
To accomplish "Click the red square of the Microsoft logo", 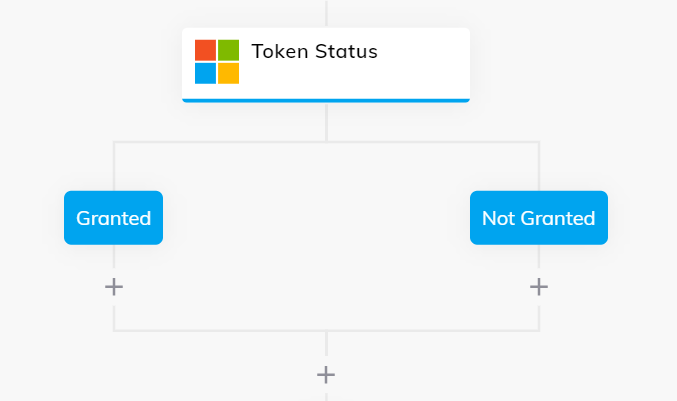I will coord(206,50).
